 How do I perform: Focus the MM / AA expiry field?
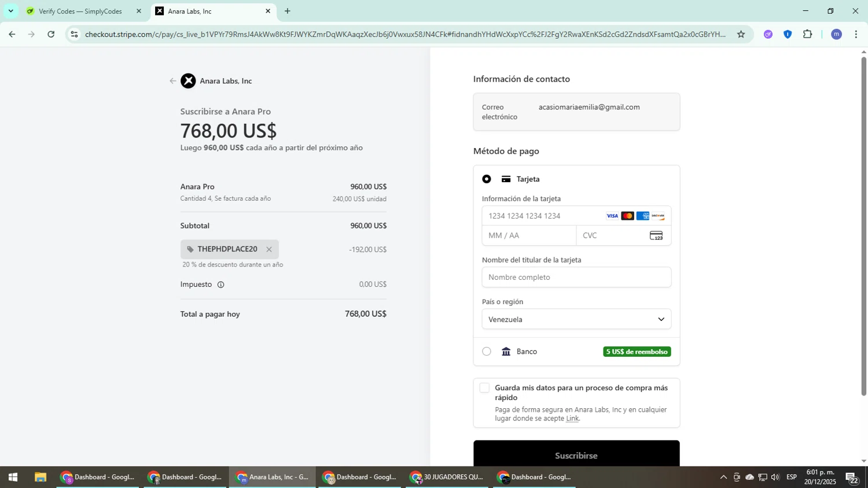pyautogui.click(x=529, y=236)
